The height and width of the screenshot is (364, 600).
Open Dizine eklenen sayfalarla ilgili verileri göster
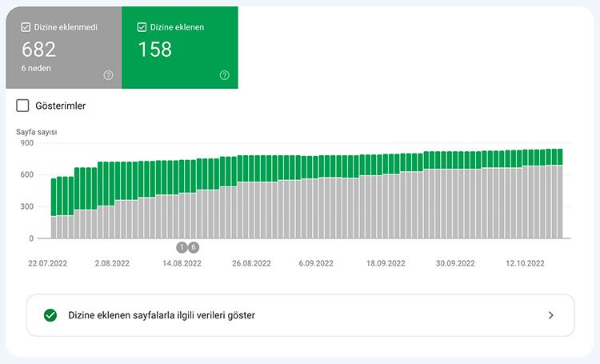click(162, 315)
